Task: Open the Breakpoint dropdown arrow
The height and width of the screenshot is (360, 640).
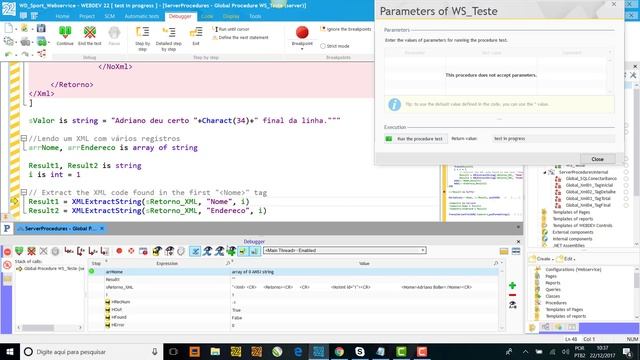Action: [302, 49]
